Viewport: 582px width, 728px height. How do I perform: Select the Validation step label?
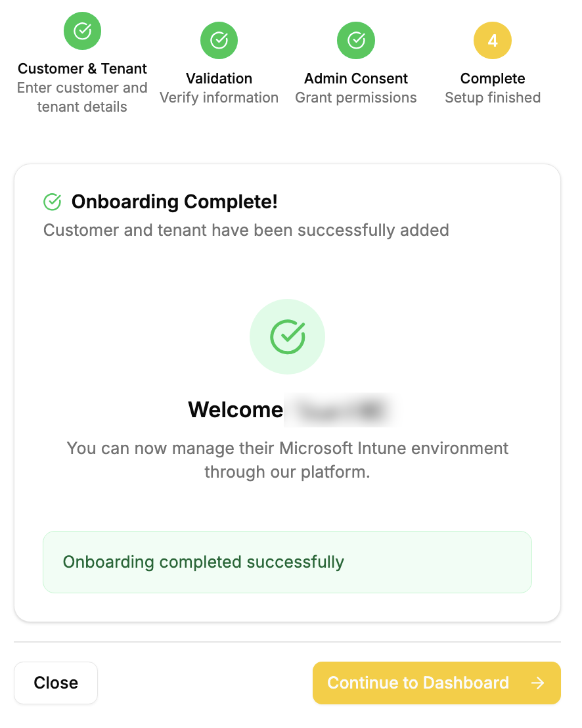219,78
